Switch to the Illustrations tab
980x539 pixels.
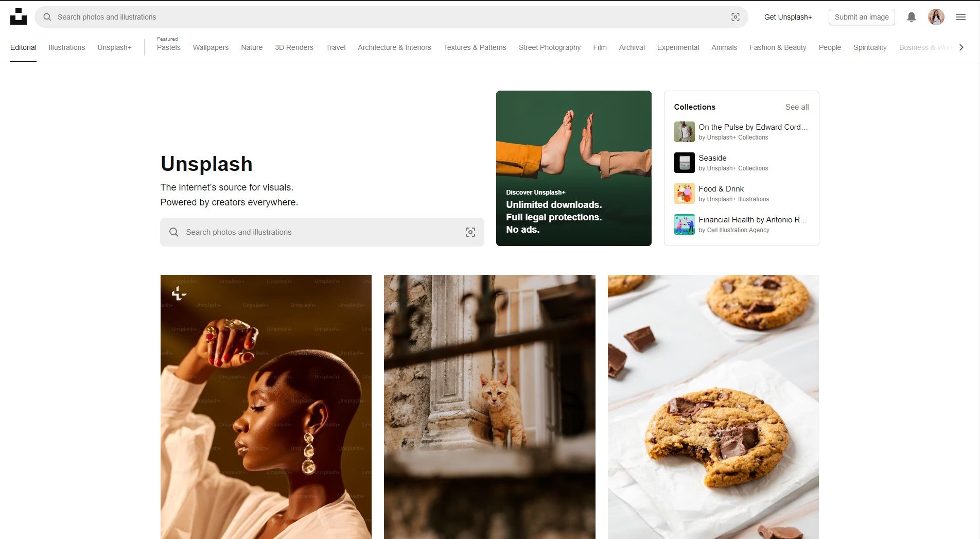67,47
